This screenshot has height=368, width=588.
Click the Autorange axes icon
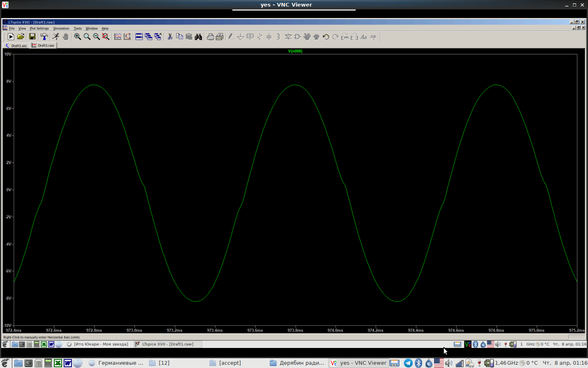pos(127,37)
